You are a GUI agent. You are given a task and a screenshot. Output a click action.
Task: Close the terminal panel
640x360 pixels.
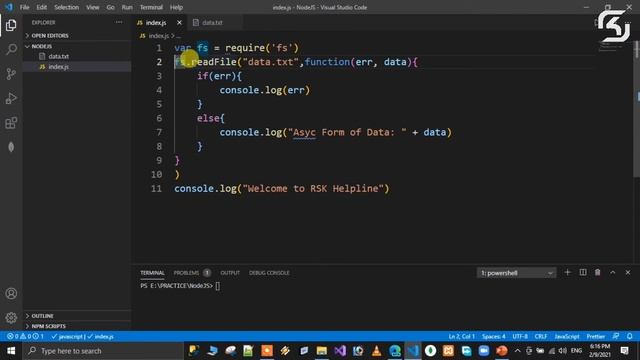(x=628, y=272)
